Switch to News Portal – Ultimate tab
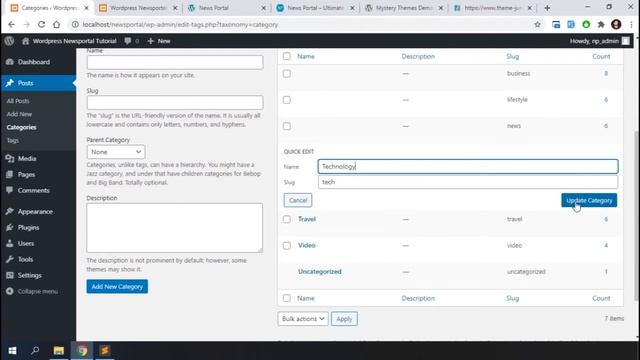Viewport: 640px width, 360px height. tap(316, 8)
